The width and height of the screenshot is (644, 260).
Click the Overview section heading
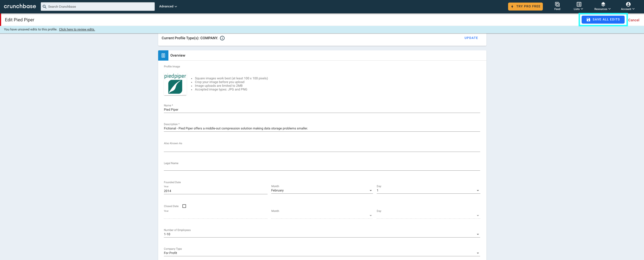(178, 55)
